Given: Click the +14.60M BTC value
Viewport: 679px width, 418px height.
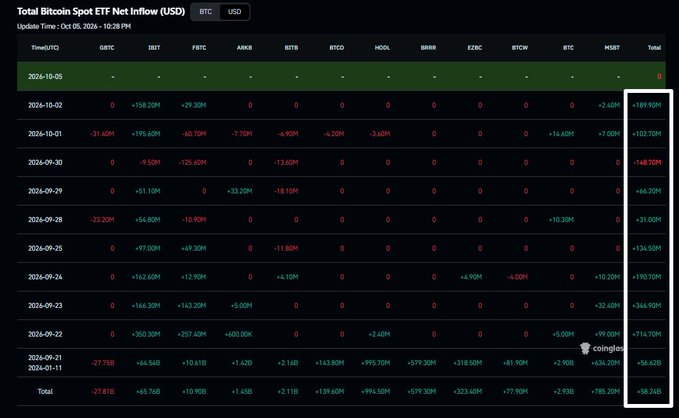Looking at the screenshot, I should pos(561,134).
